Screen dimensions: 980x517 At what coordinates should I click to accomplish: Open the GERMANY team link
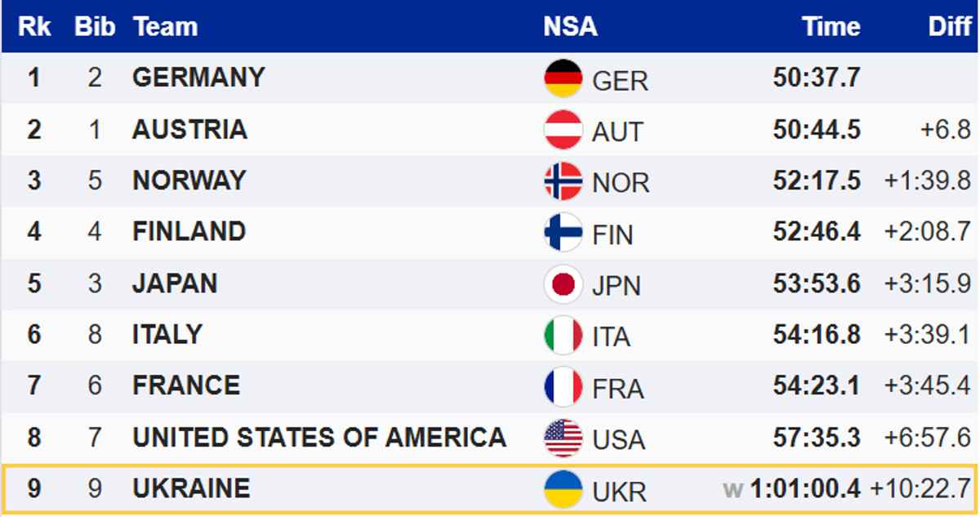198,78
